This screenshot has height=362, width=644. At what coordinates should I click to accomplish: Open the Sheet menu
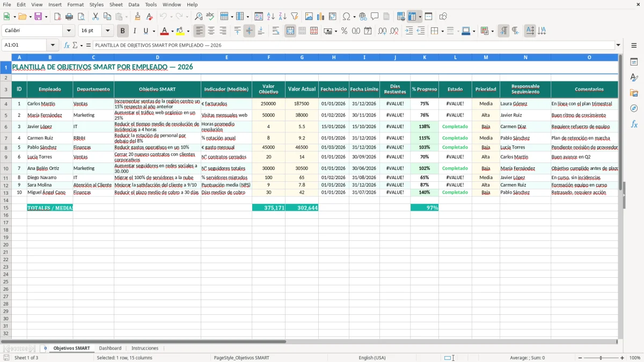(x=116, y=4)
